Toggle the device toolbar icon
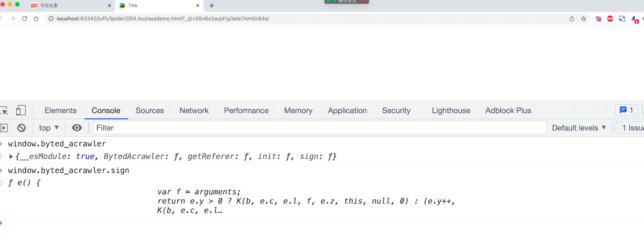Screen dimensions: 644x238 (21, 110)
